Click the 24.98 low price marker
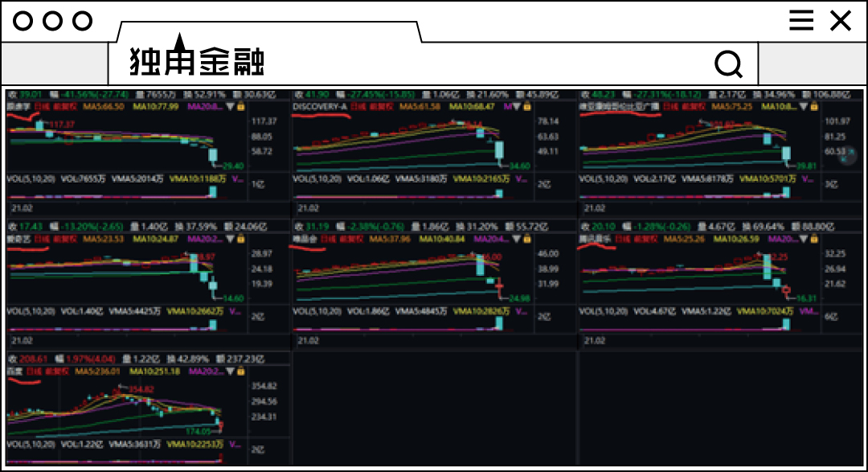This screenshot has height=472, width=868. (519, 298)
